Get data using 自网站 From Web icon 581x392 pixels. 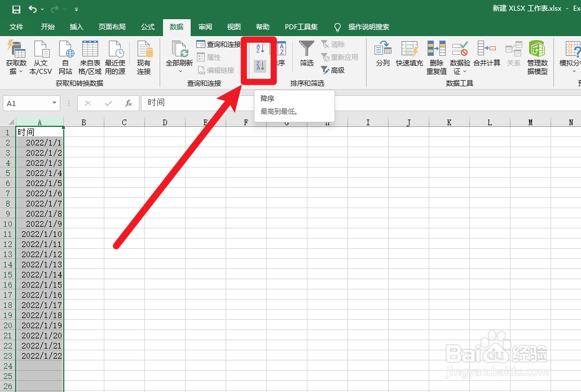click(x=65, y=55)
